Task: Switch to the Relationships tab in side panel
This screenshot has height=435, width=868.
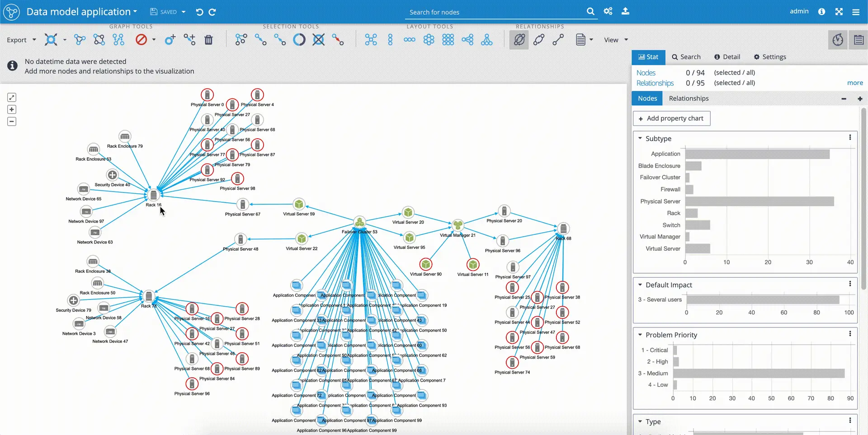Action: (688, 98)
